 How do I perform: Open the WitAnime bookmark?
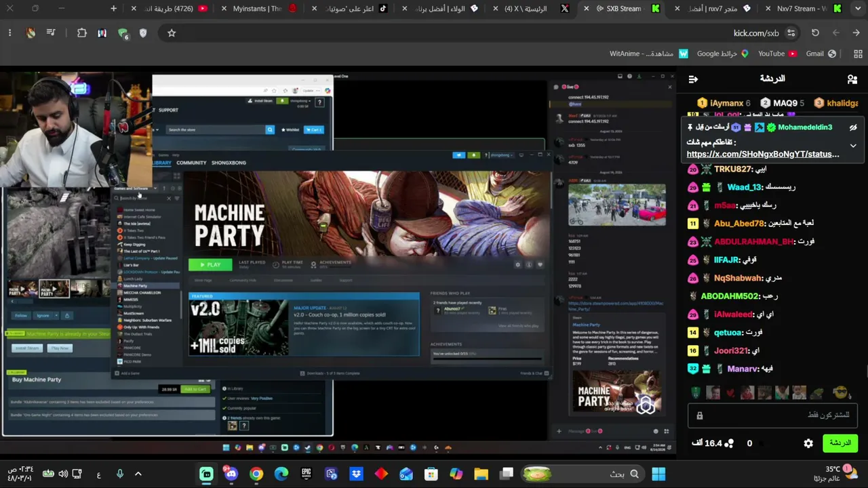click(x=648, y=54)
